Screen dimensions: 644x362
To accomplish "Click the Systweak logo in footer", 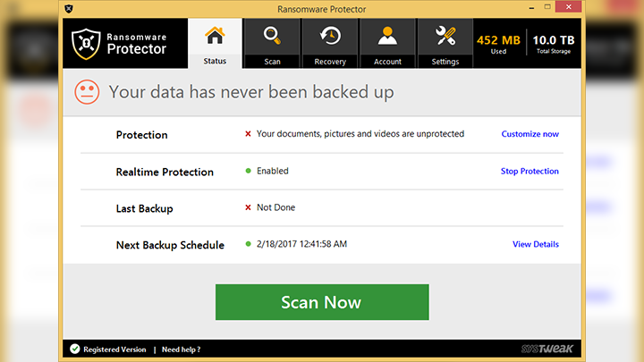I will click(547, 349).
